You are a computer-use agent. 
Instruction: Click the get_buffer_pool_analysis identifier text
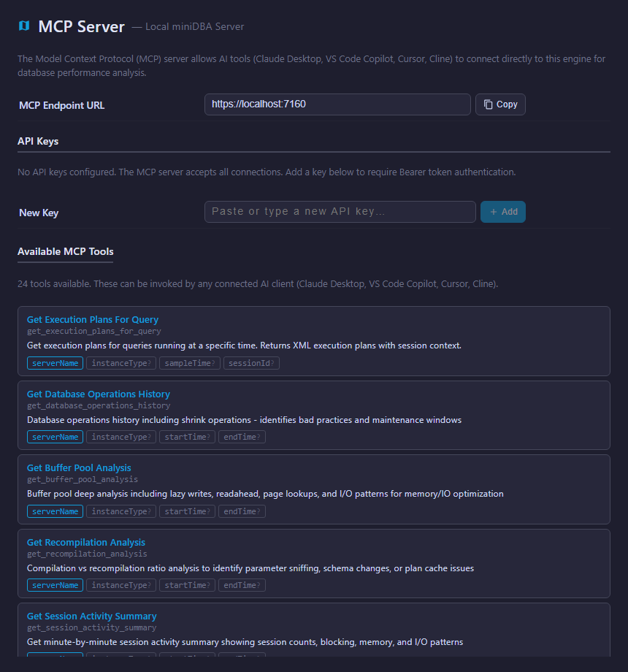pos(83,479)
